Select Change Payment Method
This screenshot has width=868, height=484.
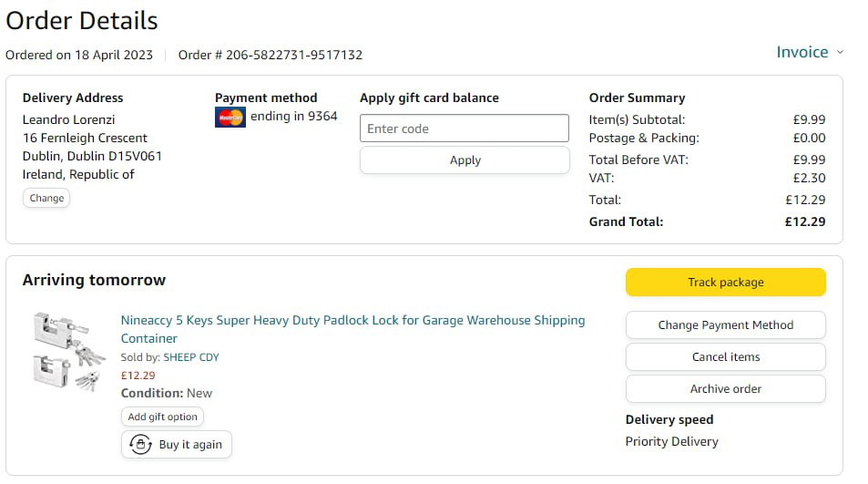[725, 324]
